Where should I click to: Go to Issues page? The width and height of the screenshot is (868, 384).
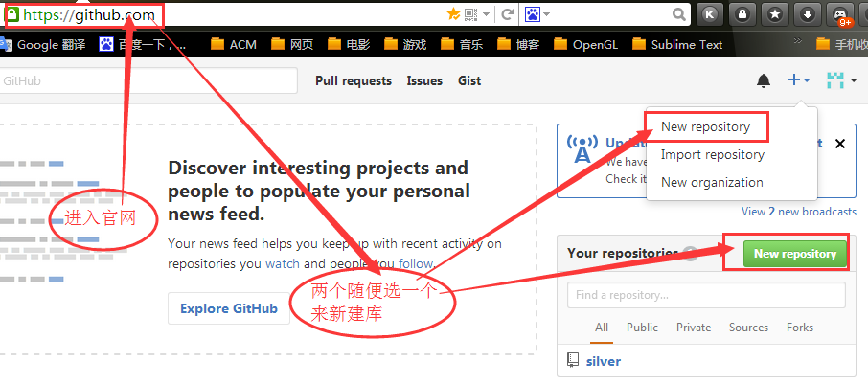pos(424,80)
